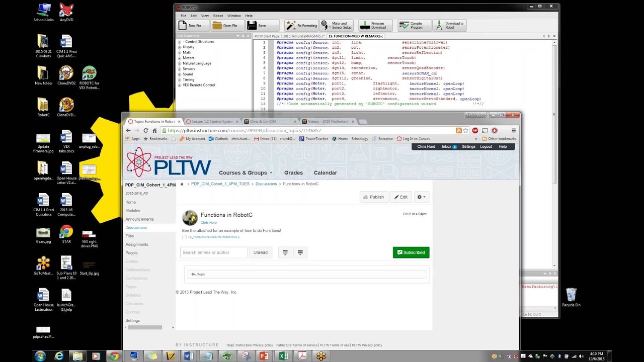Screen dimensions: 644x362
Task: Publish the discussion topic
Action: [x=374, y=197]
